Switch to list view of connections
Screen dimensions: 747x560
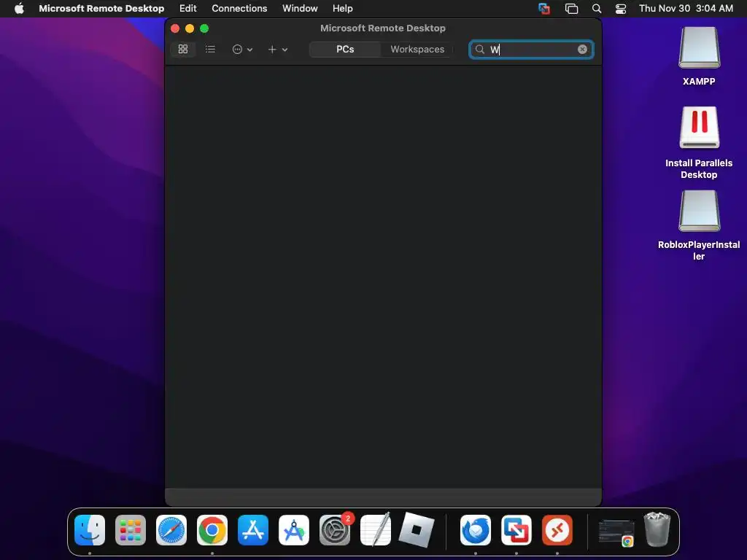coord(210,49)
